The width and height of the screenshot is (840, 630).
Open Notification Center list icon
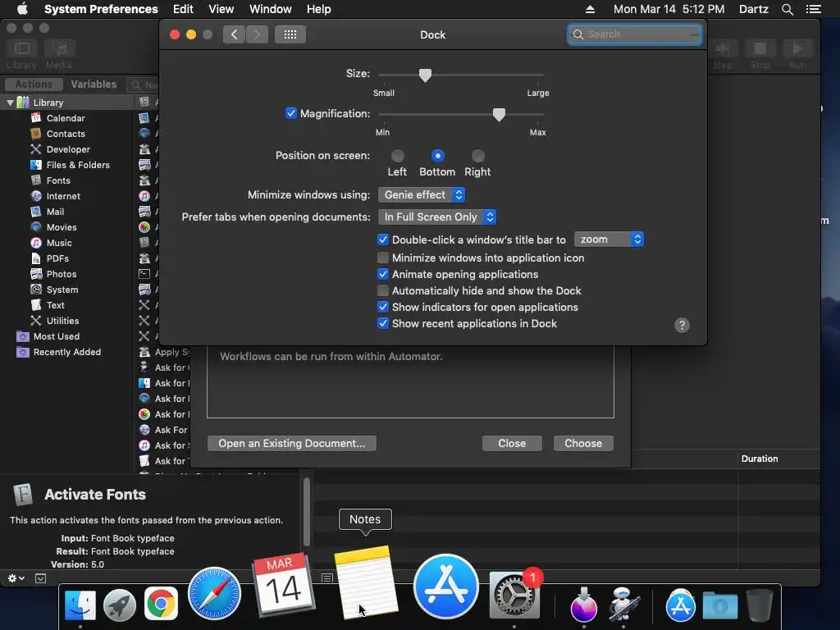click(x=813, y=9)
